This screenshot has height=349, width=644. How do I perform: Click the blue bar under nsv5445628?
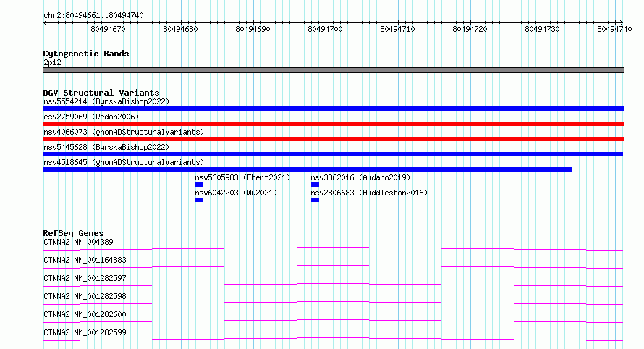pyautogui.click(x=333, y=154)
